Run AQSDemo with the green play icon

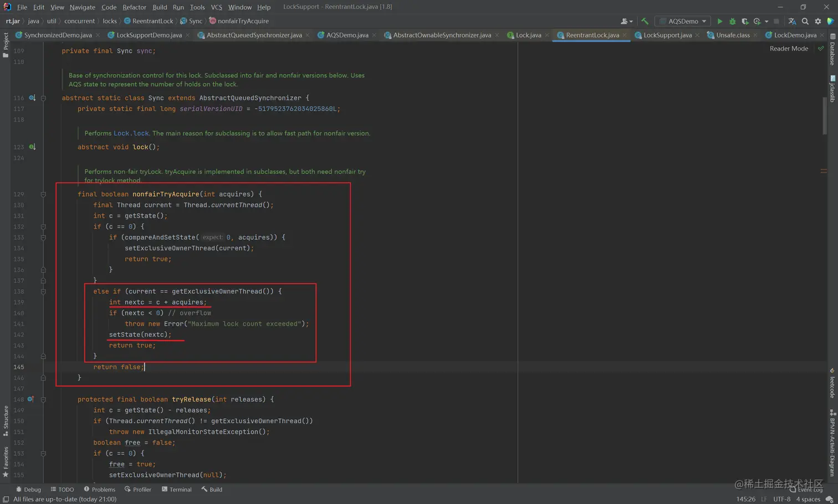point(719,21)
